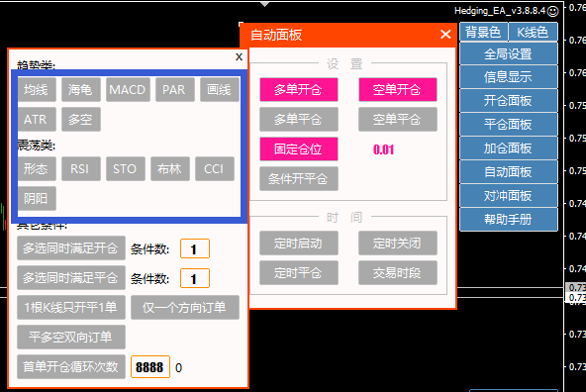Click the 定时关闭 timed stop button
This screenshot has height=392, width=586.
click(x=398, y=243)
